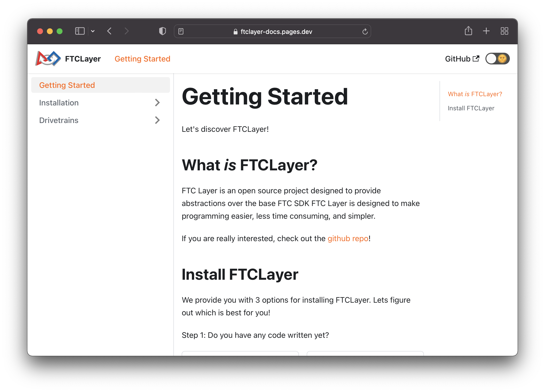Image resolution: width=545 pixels, height=392 pixels.
Task: Expand the Drivetrains sidebar section
Action: [157, 120]
